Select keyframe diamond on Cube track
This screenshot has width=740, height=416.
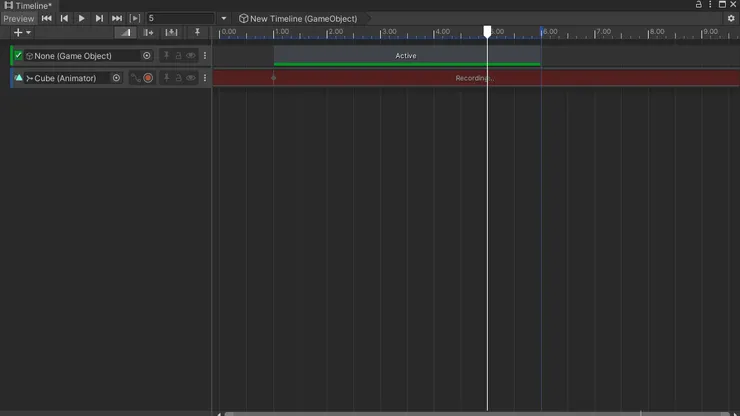point(274,78)
